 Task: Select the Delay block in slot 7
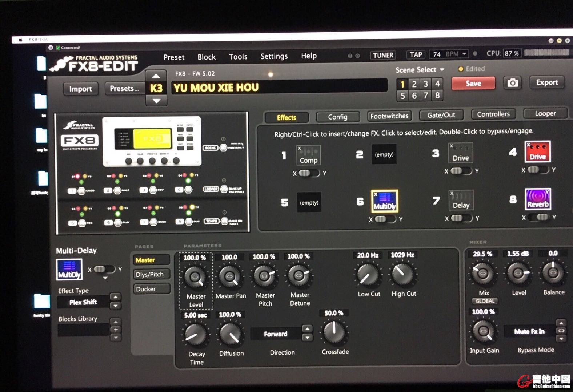tap(461, 200)
